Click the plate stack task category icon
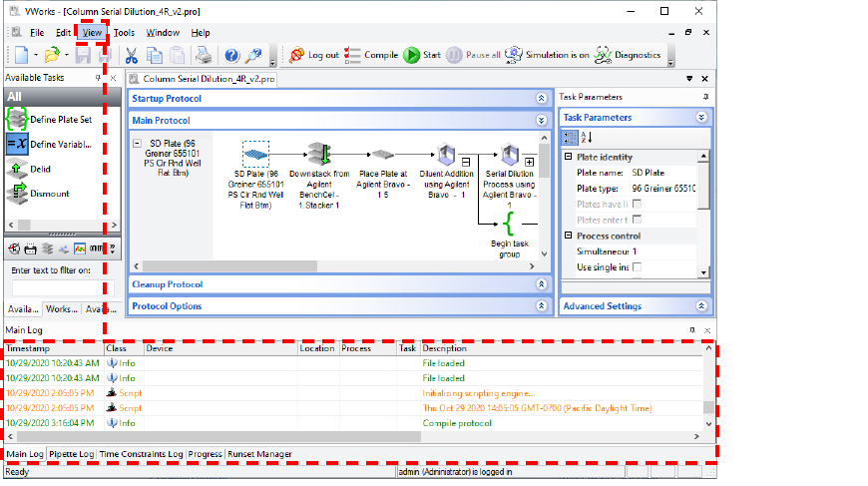This screenshot has height=486, width=868. pos(47,249)
